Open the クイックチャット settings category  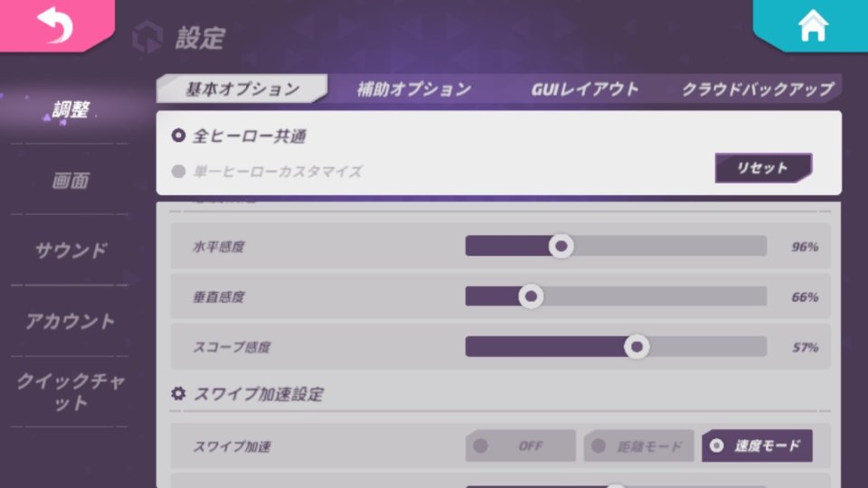click(x=71, y=391)
